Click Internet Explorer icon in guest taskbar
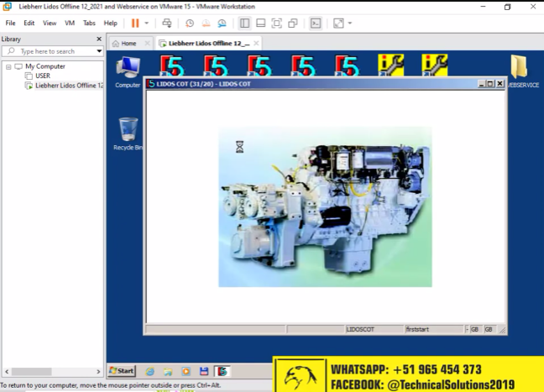Image resolution: width=544 pixels, height=392 pixels. [x=149, y=370]
